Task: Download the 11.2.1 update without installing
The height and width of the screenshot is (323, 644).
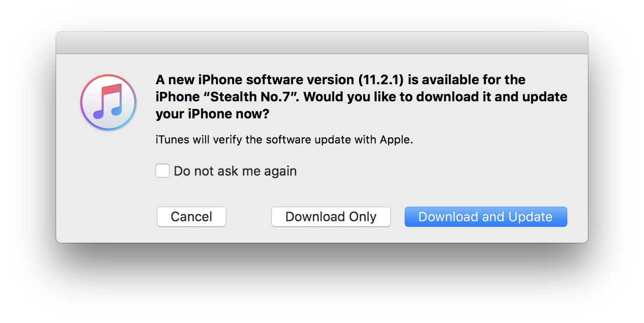Action: (x=331, y=217)
